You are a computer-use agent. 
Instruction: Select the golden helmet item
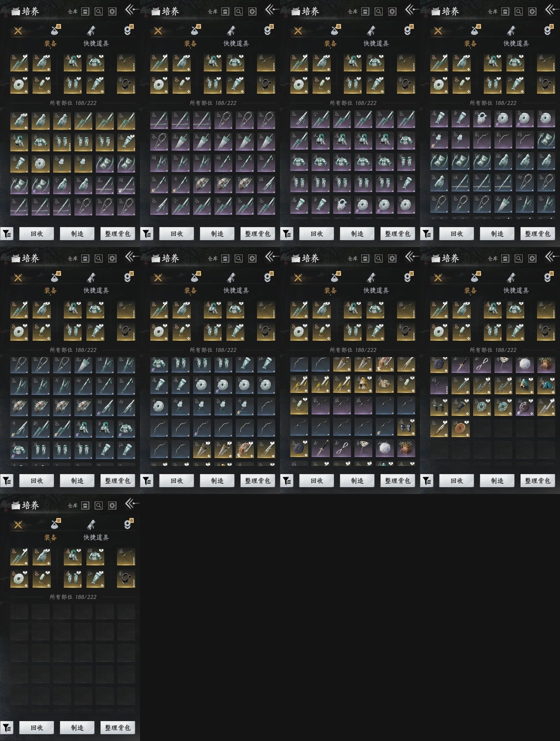point(363,384)
